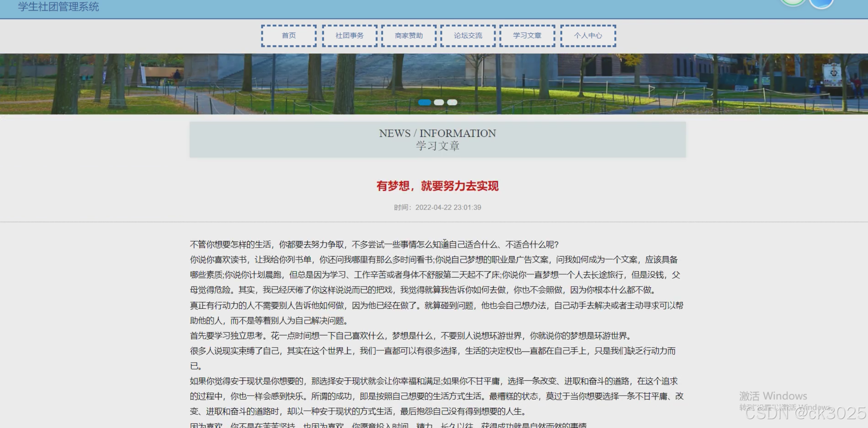The height and width of the screenshot is (428, 868).
Task: Switch to the third banner slide dot
Action: pyautogui.click(x=452, y=102)
